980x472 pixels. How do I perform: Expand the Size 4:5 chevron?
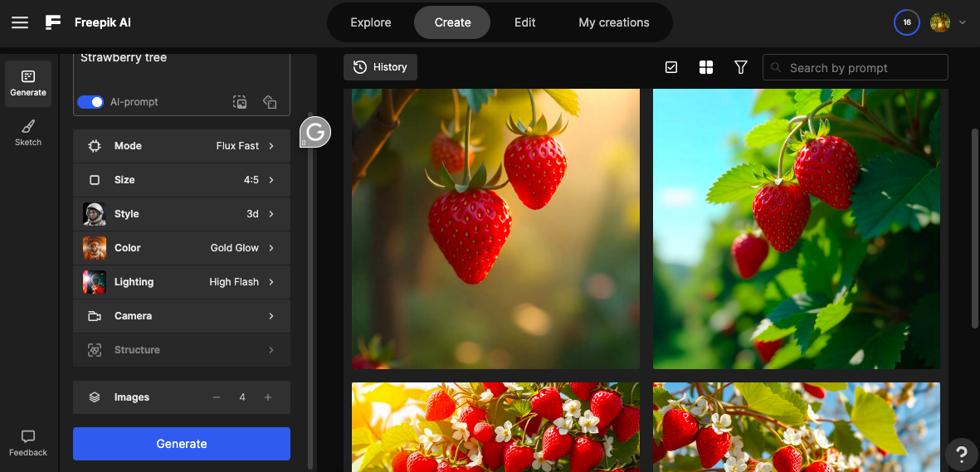tap(271, 180)
